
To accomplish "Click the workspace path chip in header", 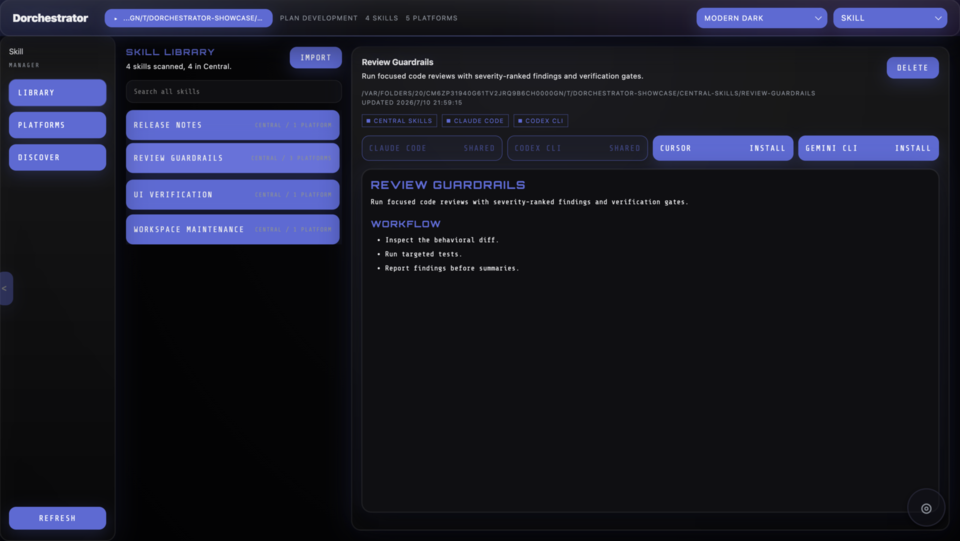I will tap(189, 18).
